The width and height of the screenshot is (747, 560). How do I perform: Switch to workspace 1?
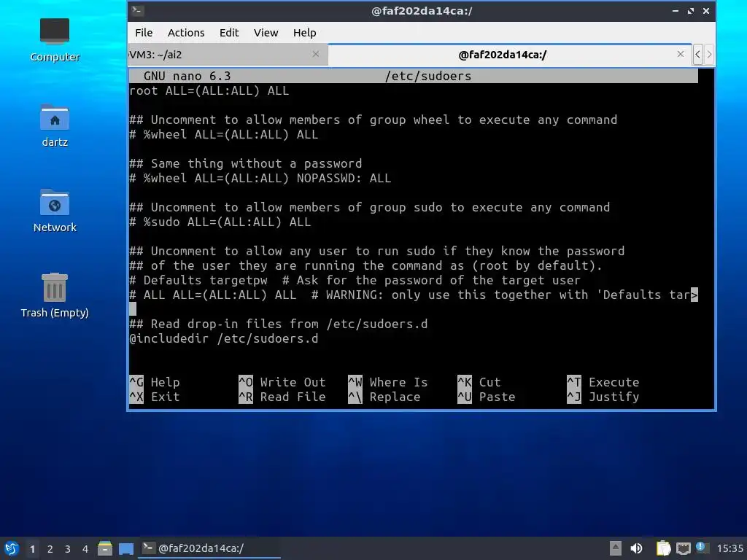pos(32,548)
